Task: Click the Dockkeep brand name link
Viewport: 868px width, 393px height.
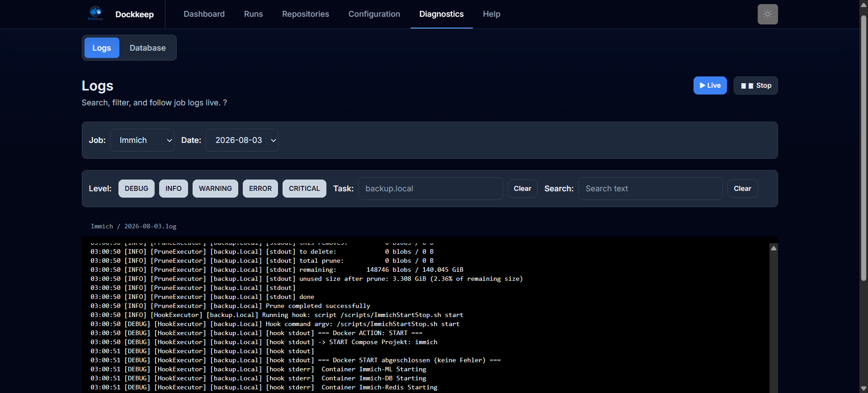Action: [134, 14]
